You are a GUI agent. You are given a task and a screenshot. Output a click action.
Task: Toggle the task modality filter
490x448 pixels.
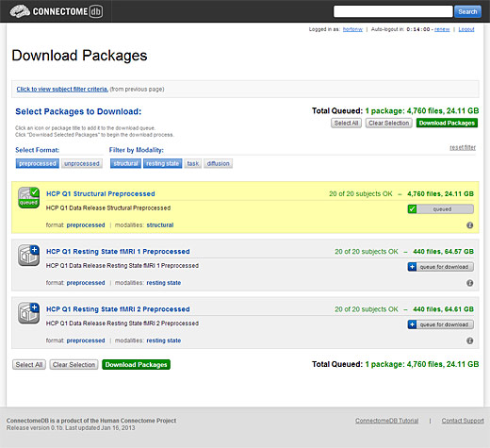193,163
